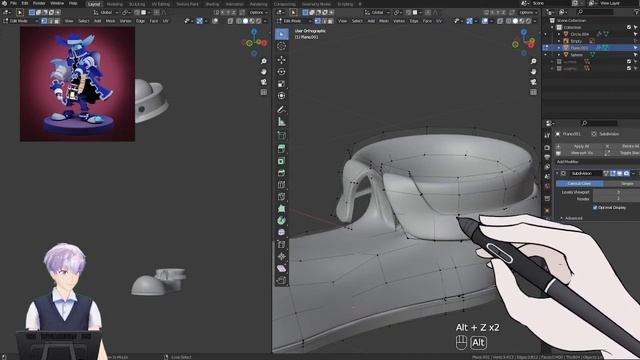Open the File menu

(13, 3)
